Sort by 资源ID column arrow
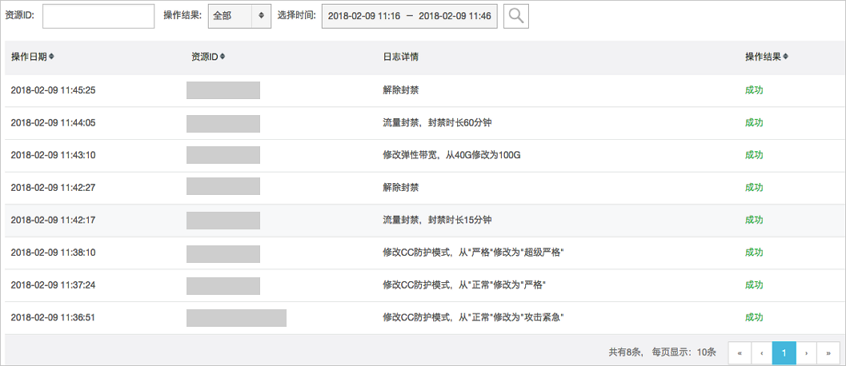The height and width of the screenshot is (366, 846). click(222, 57)
